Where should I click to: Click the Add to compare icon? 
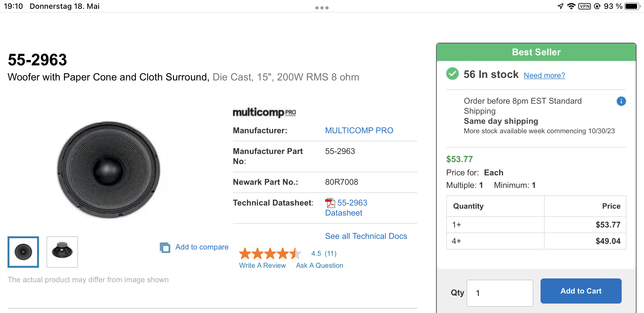165,247
